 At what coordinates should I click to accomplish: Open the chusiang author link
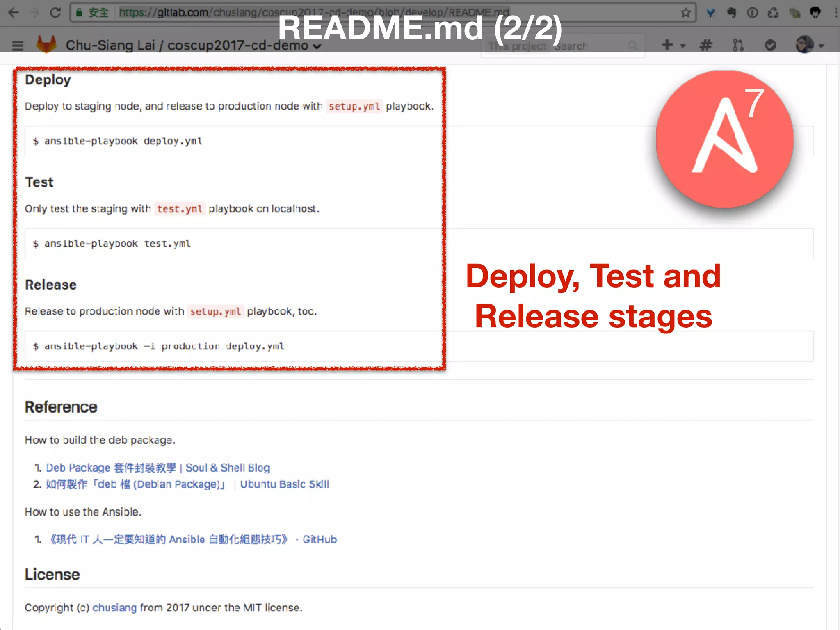(114, 607)
